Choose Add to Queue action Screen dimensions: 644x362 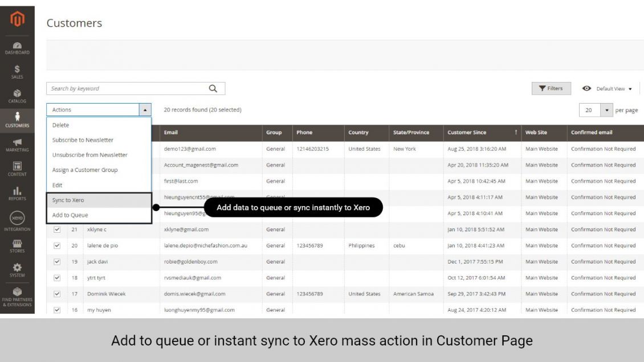click(99, 215)
